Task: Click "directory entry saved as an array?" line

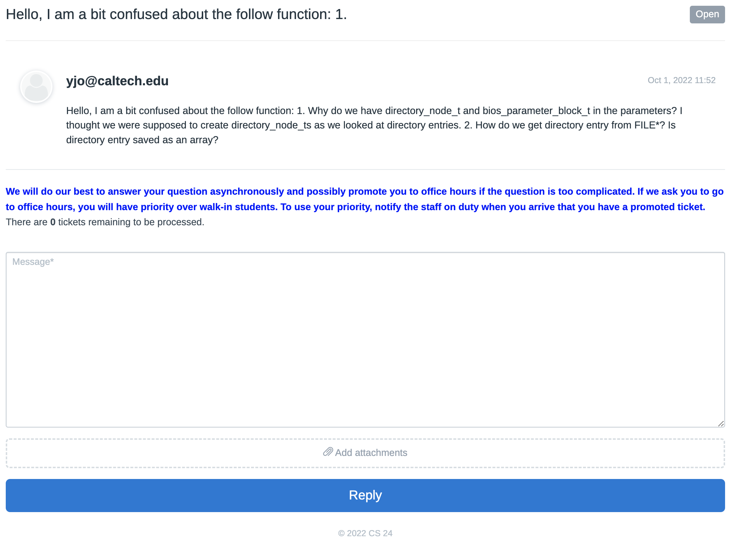Action: point(142,140)
